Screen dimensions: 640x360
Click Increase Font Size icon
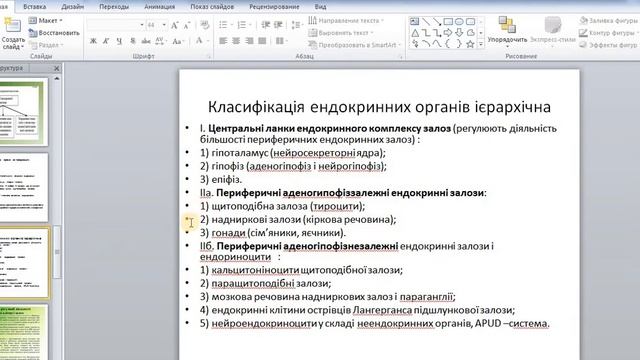(x=175, y=25)
